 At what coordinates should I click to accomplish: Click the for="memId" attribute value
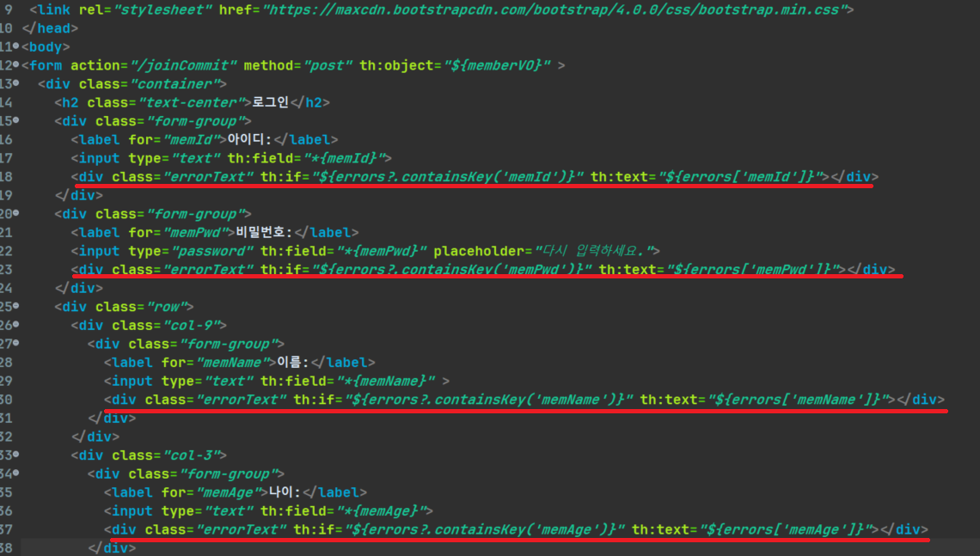point(190,140)
